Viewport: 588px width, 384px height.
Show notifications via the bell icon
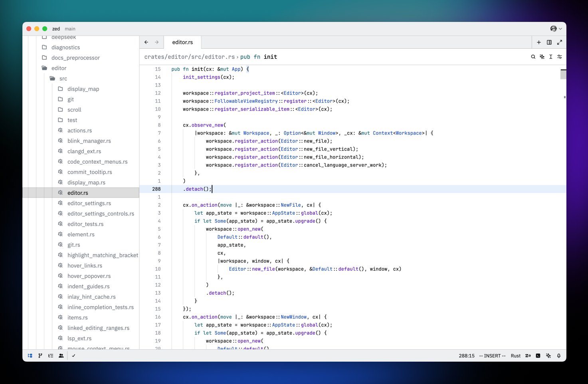(x=559, y=356)
